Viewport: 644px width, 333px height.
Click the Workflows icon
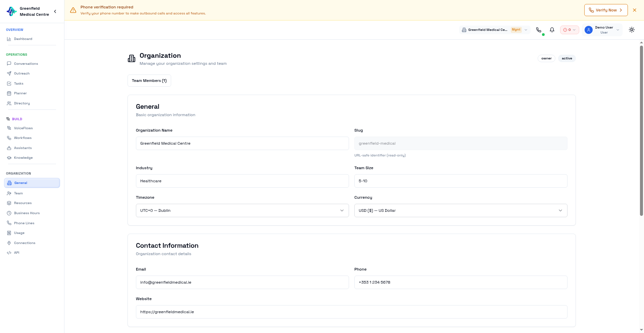click(x=9, y=138)
